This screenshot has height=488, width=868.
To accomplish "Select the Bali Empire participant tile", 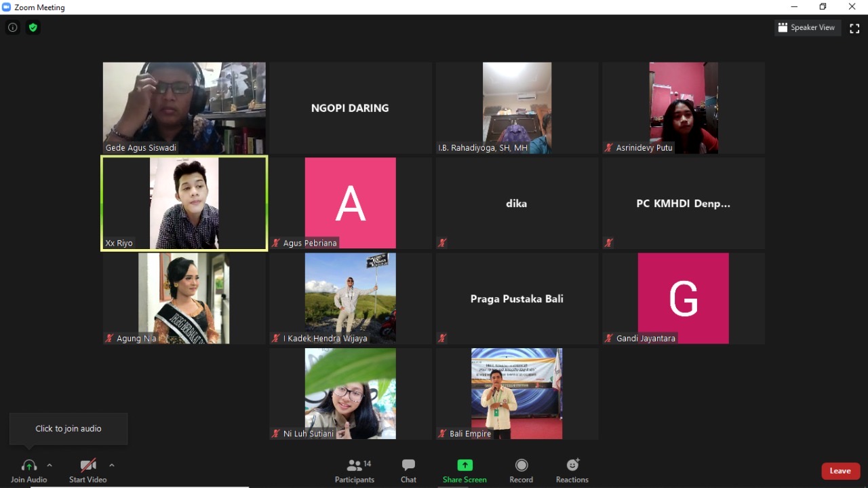I will pyautogui.click(x=517, y=394).
